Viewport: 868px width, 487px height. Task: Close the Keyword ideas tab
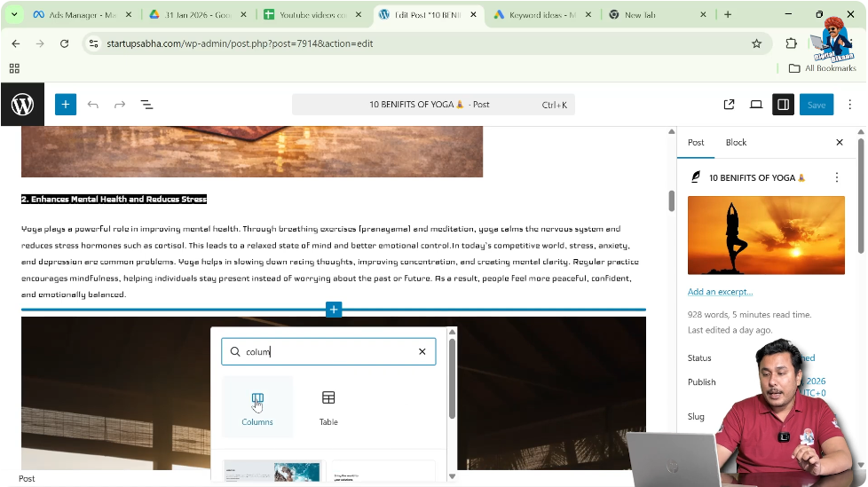coord(588,15)
